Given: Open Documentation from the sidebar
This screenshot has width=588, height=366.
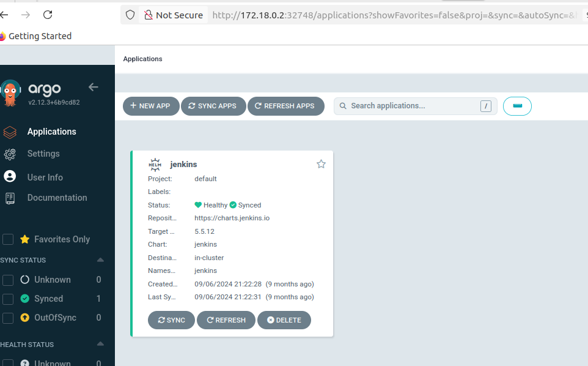Looking at the screenshot, I should tap(57, 198).
